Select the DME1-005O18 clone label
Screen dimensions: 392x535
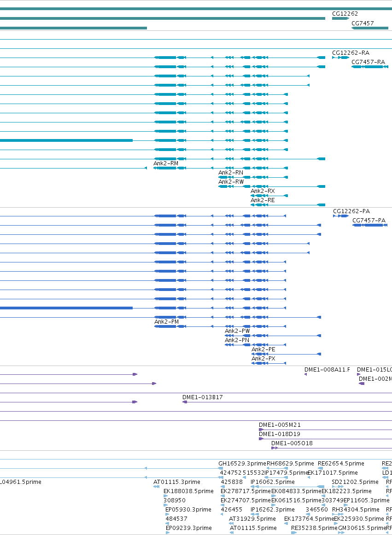292,443
